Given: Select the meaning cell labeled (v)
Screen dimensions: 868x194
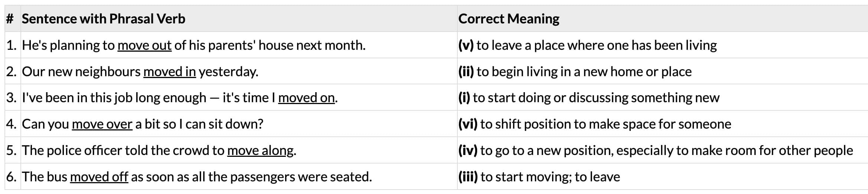Looking at the screenshot, I should [x=587, y=45].
